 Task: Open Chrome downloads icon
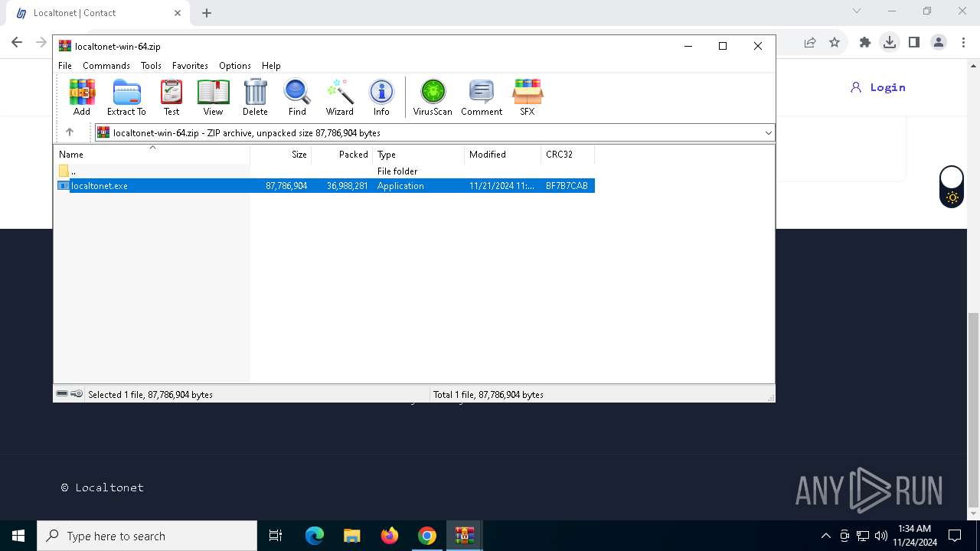890,43
